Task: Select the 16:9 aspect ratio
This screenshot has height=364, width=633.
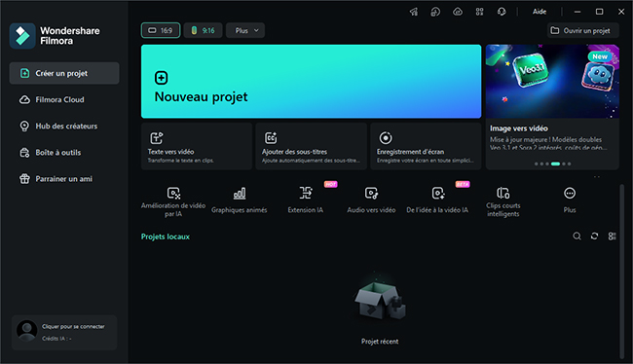Action: pos(161,31)
